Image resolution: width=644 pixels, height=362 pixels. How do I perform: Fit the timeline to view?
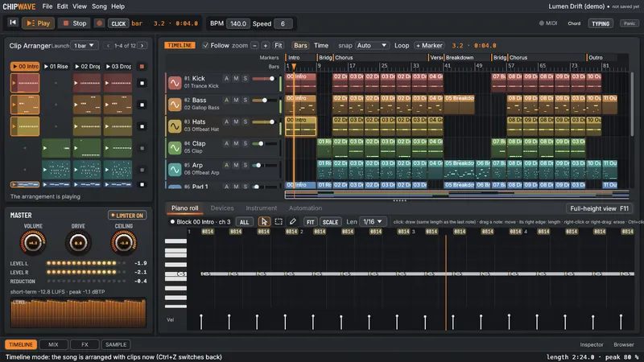[x=278, y=46]
